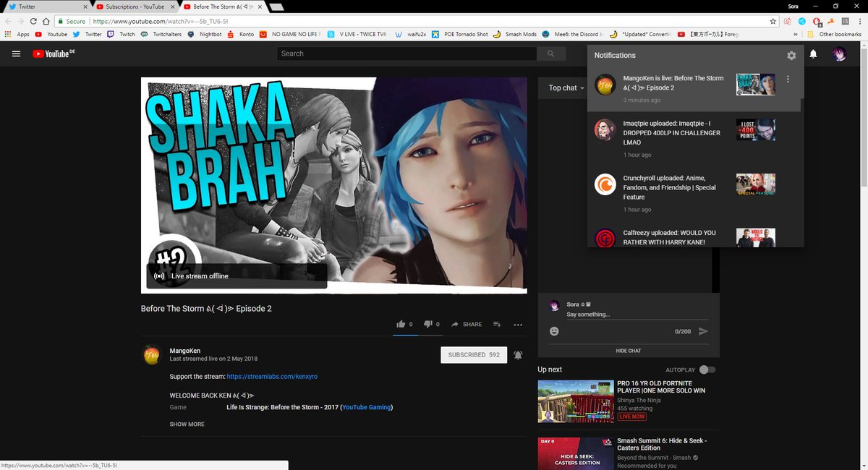Open Smash Summit 6 Hide & Seek thumbnail
Viewport: 868px width, 470px height.
(576, 453)
